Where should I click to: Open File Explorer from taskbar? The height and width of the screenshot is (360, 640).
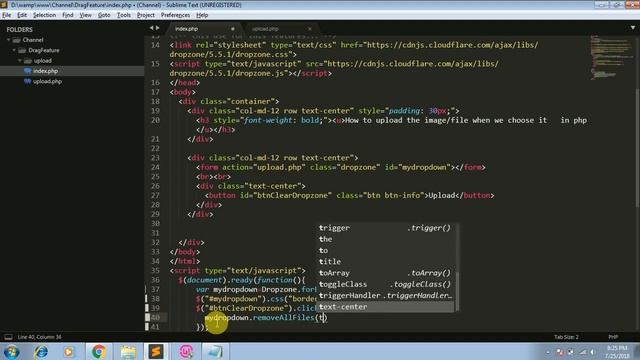pos(128,351)
